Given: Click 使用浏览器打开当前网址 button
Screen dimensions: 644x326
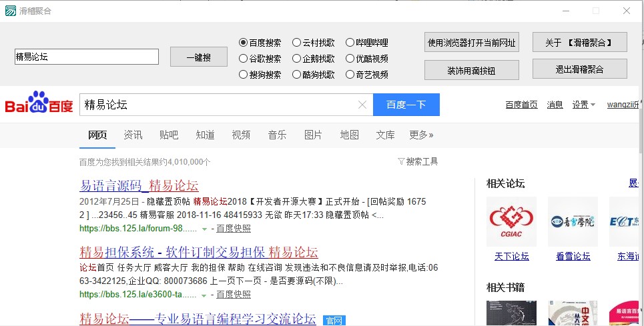Looking at the screenshot, I should [x=472, y=42].
